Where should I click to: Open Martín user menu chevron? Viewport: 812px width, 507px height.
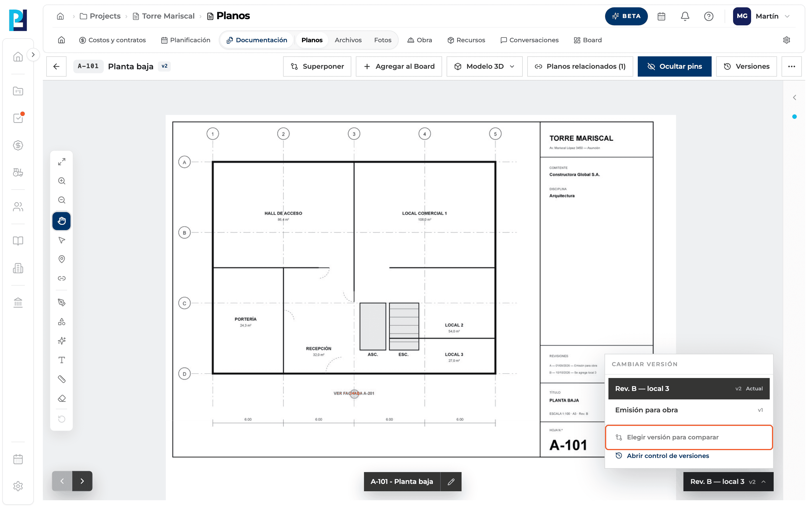click(x=787, y=16)
